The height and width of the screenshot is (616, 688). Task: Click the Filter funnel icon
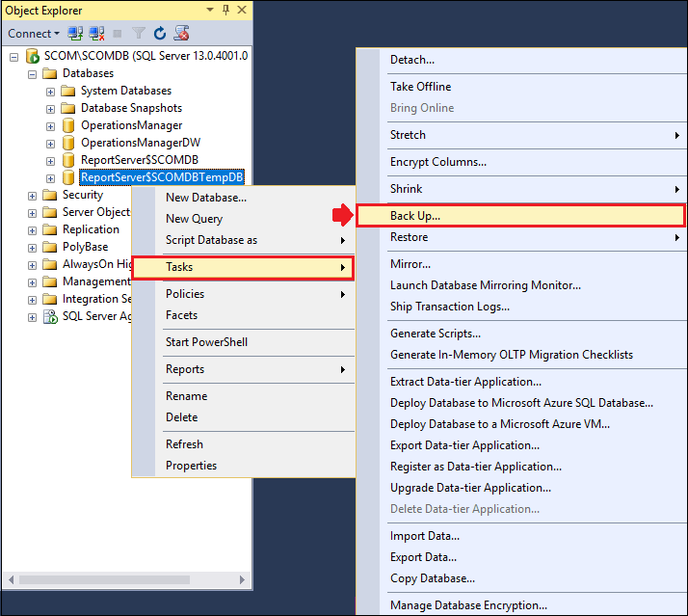(x=138, y=34)
